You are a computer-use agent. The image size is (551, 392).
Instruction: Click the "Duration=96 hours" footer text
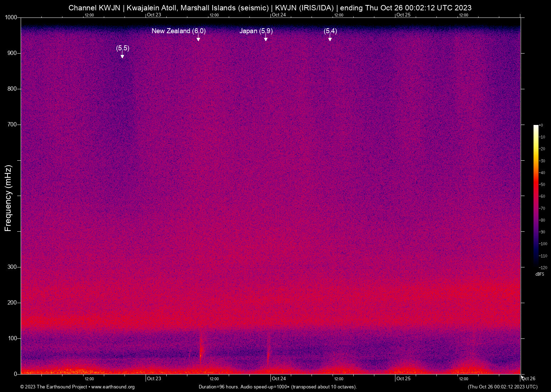click(x=219, y=387)
